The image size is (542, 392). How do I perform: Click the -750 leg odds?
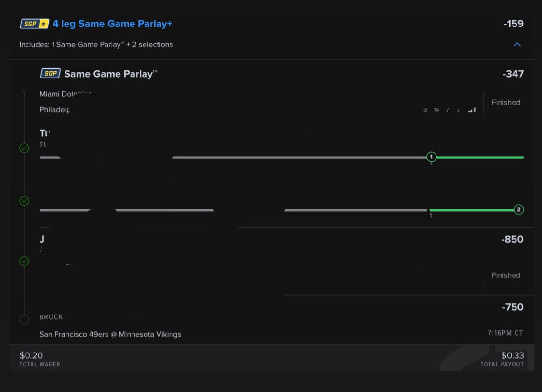click(512, 307)
